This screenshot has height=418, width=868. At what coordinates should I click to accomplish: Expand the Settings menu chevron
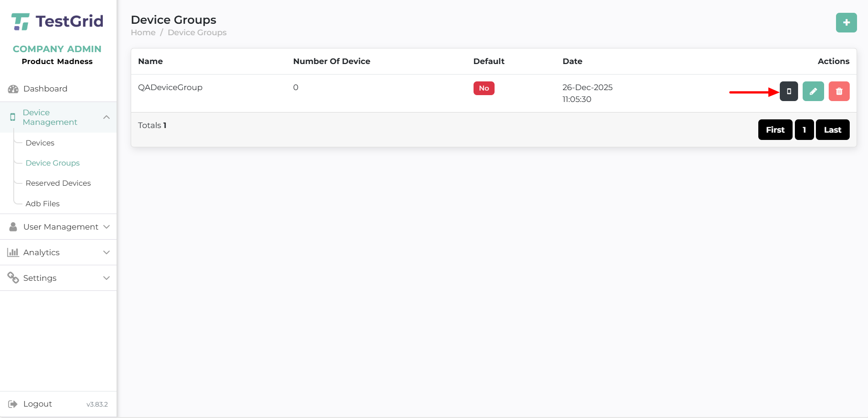tap(107, 278)
